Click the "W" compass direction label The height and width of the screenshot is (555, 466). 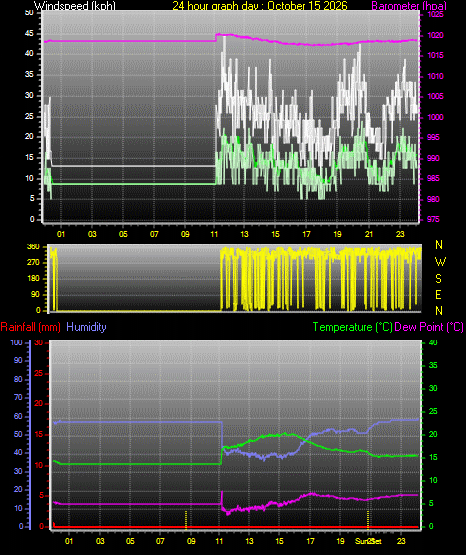[x=440, y=262]
